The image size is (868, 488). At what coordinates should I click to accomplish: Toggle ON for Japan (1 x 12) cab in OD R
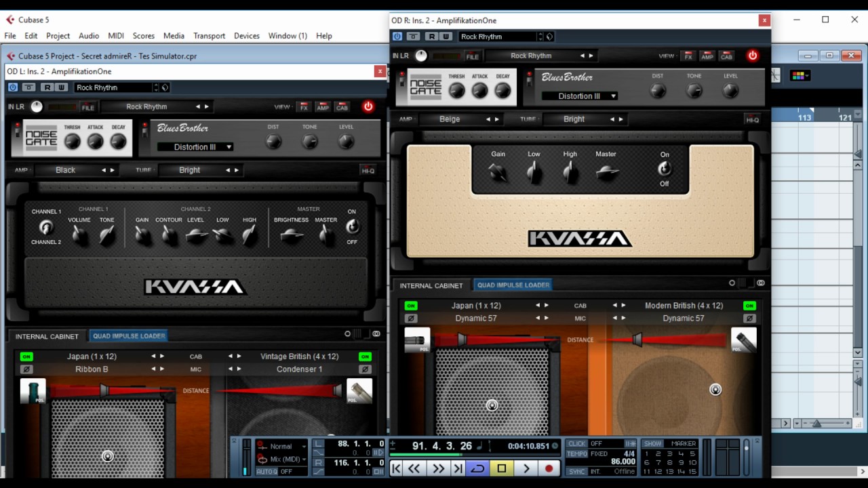(411, 306)
